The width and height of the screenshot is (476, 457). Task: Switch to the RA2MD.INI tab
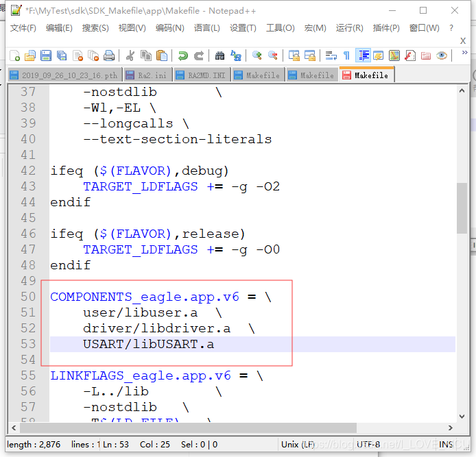pyautogui.click(x=202, y=75)
